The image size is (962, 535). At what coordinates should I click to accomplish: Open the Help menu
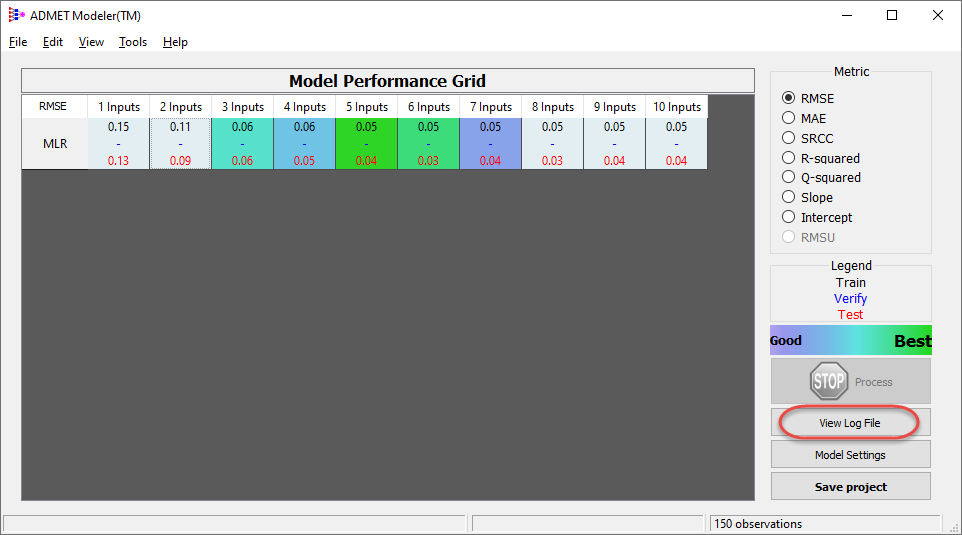point(175,42)
